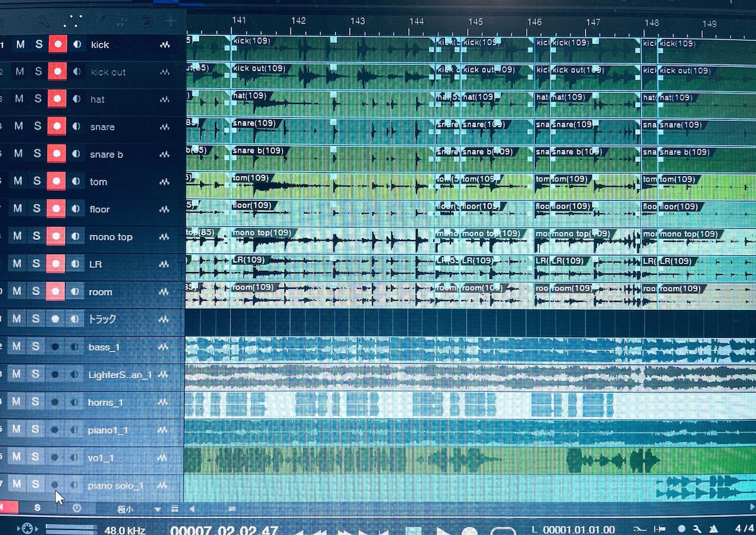Open the track groups grid icon
The width and height of the screenshot is (756, 535).
pyautogui.click(x=122, y=22)
